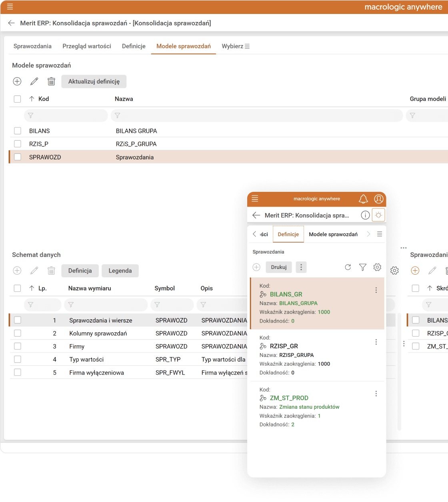
Task: Open notifications bell in mobile header
Action: tap(363, 199)
